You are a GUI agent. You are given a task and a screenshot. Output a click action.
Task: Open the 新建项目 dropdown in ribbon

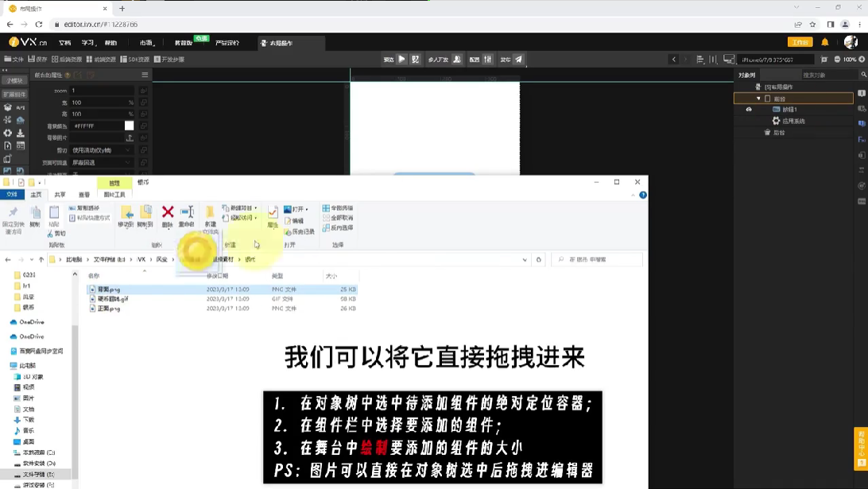pyautogui.click(x=256, y=208)
